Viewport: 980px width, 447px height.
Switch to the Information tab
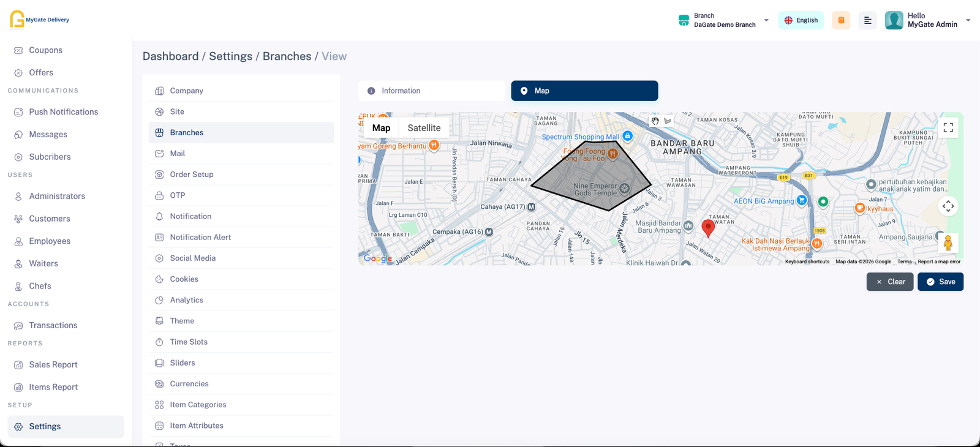(431, 91)
